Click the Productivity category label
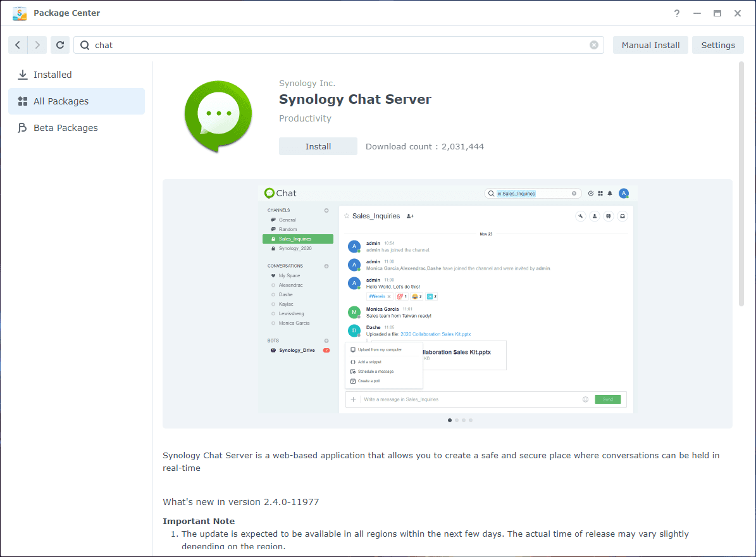Screen dimensions: 756x557 click(x=305, y=118)
